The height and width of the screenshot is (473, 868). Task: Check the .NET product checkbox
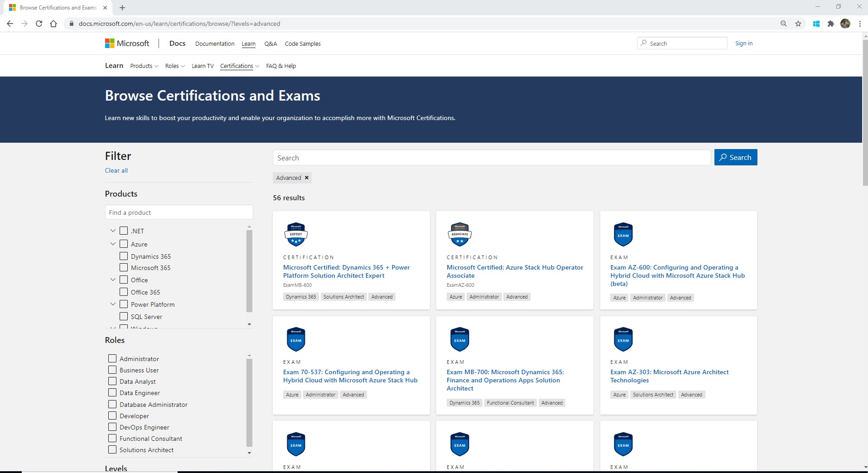[124, 231]
